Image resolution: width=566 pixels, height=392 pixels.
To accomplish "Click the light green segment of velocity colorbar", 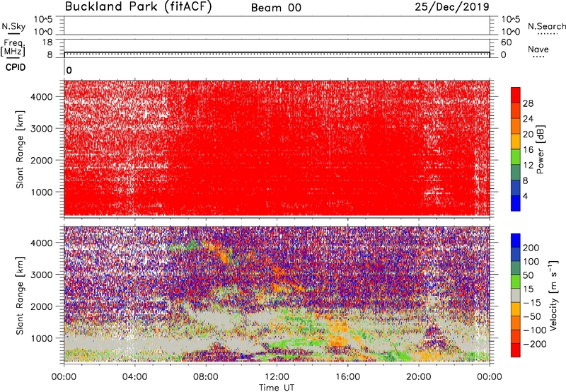I will pyautogui.click(x=516, y=282).
